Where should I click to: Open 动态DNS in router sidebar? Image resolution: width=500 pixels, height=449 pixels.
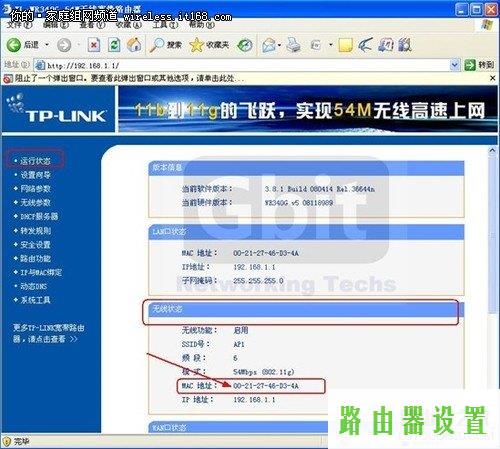[x=33, y=286]
